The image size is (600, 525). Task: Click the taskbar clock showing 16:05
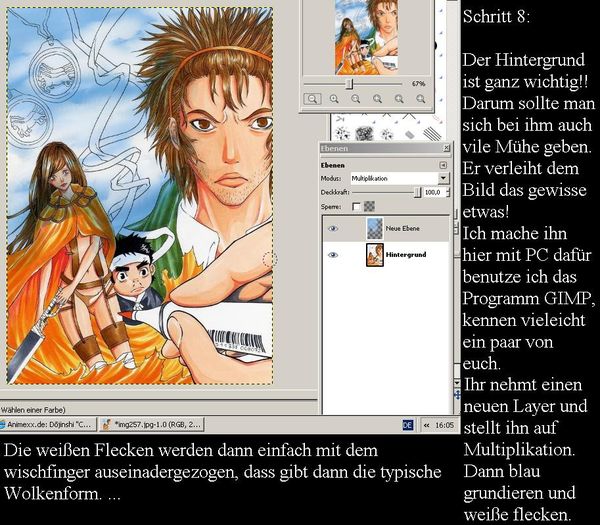[444, 425]
